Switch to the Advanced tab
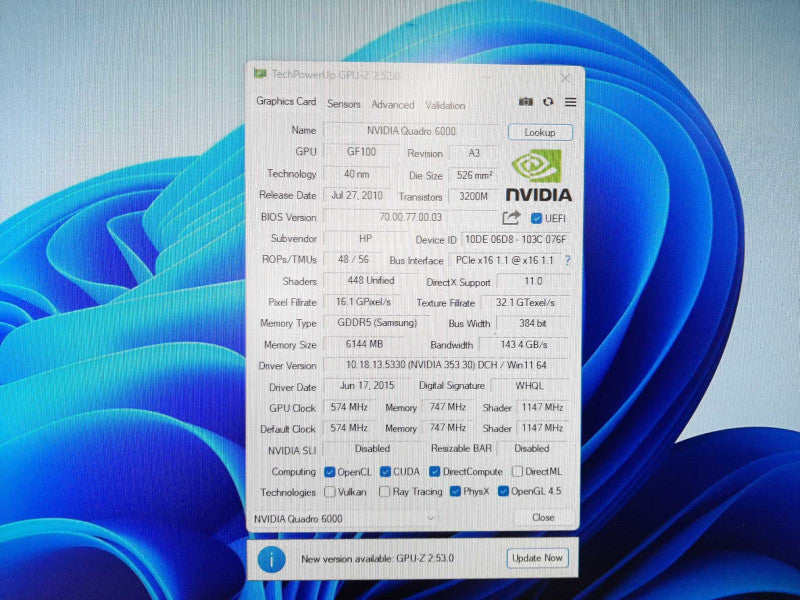The height and width of the screenshot is (600, 800). tap(392, 105)
